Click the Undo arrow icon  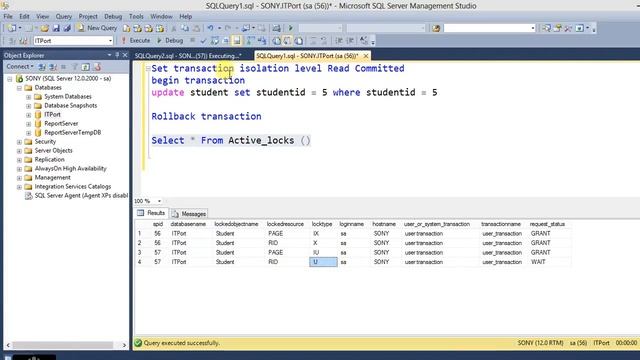coord(210,28)
